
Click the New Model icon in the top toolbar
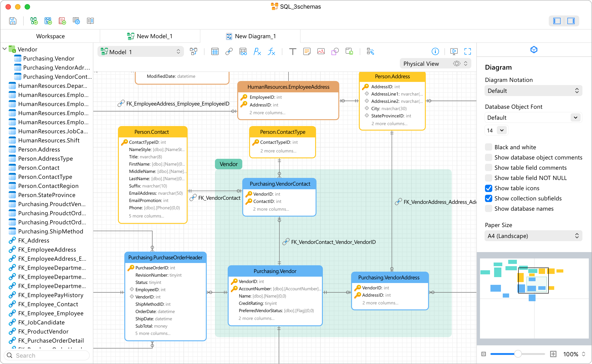coord(34,21)
